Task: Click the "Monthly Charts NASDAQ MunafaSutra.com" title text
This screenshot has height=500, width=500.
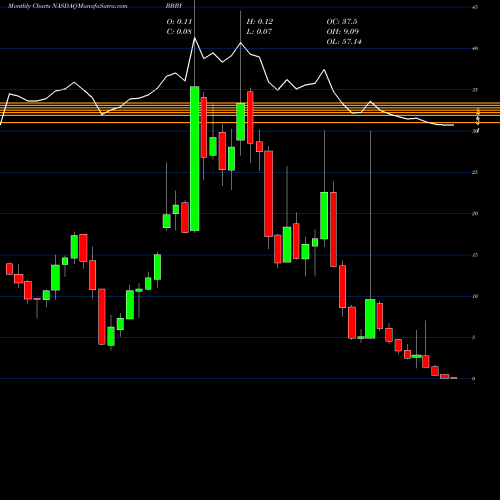Action: (68, 6)
